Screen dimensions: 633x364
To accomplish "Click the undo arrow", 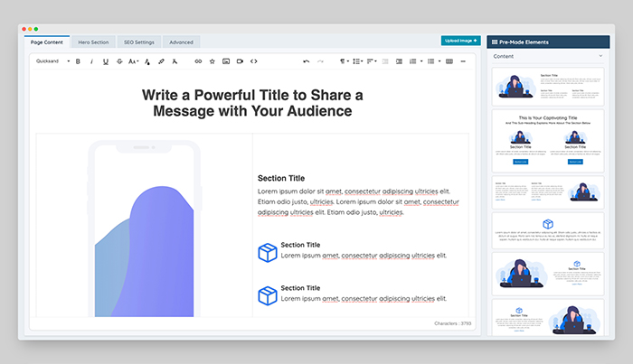I will tap(307, 61).
